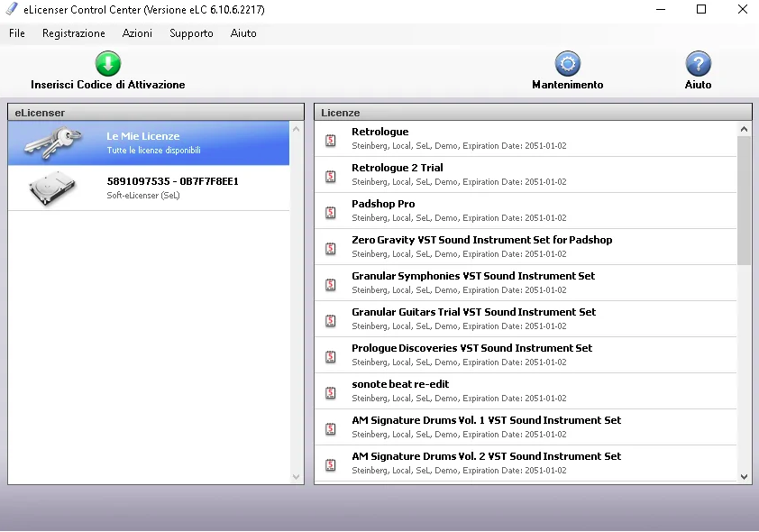Open the Aiuto menu in menu bar

[x=243, y=33]
